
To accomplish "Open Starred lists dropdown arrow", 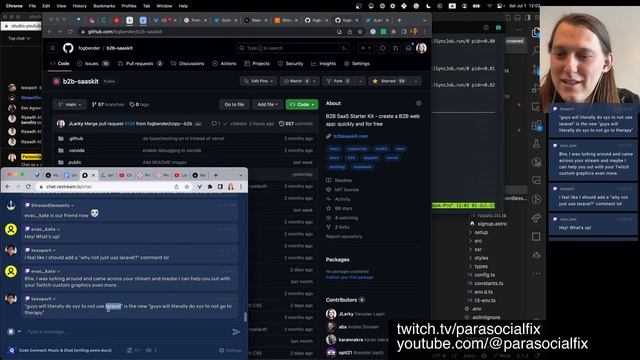I will (x=415, y=81).
